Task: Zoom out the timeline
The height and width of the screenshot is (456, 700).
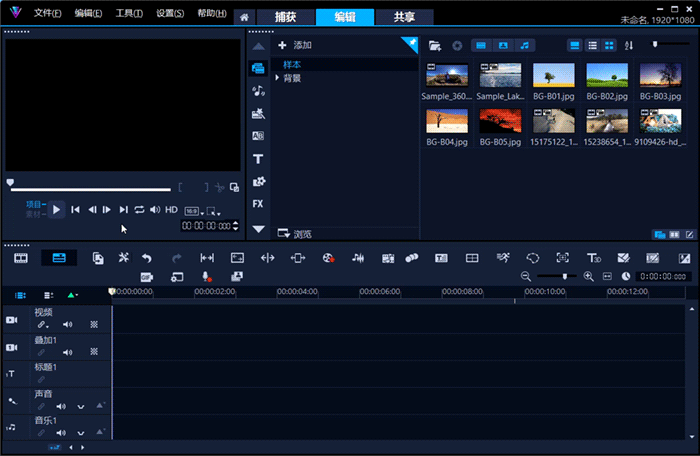Action: 525,276
